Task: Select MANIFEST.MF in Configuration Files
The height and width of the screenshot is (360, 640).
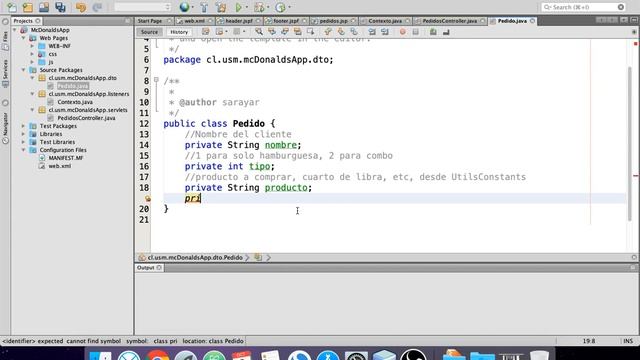Action: coord(66,158)
